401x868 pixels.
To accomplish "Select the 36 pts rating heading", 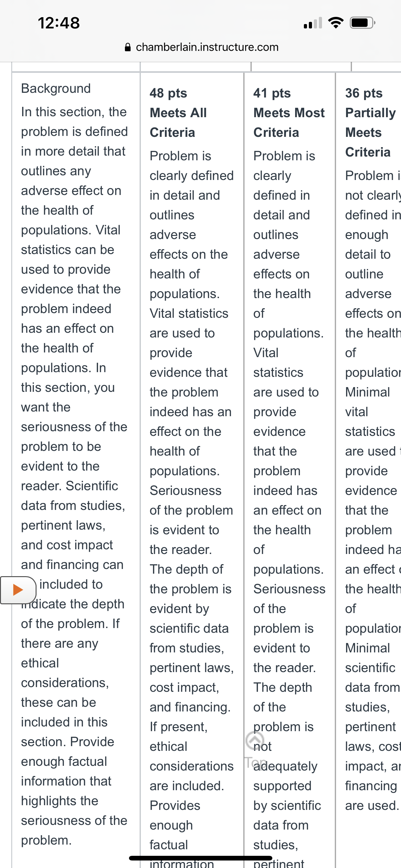I will click(x=364, y=93).
